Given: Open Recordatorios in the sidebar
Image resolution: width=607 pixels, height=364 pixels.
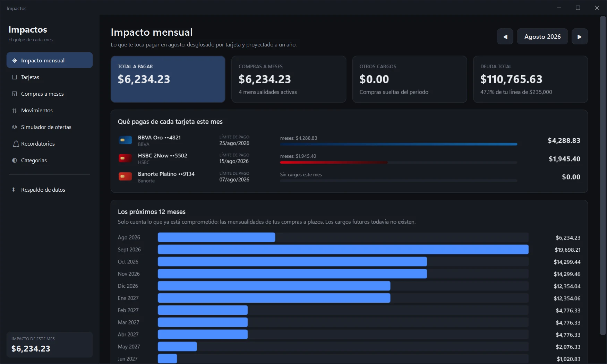Looking at the screenshot, I should click(50, 144).
